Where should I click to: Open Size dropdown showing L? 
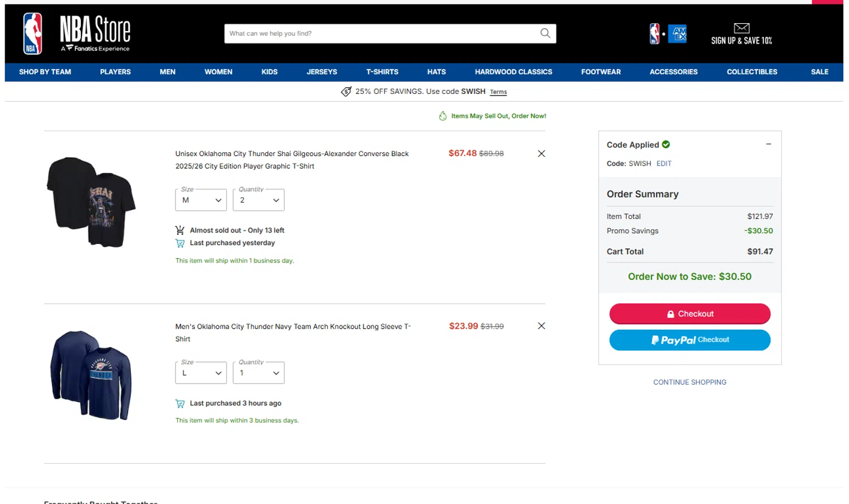[x=201, y=373]
